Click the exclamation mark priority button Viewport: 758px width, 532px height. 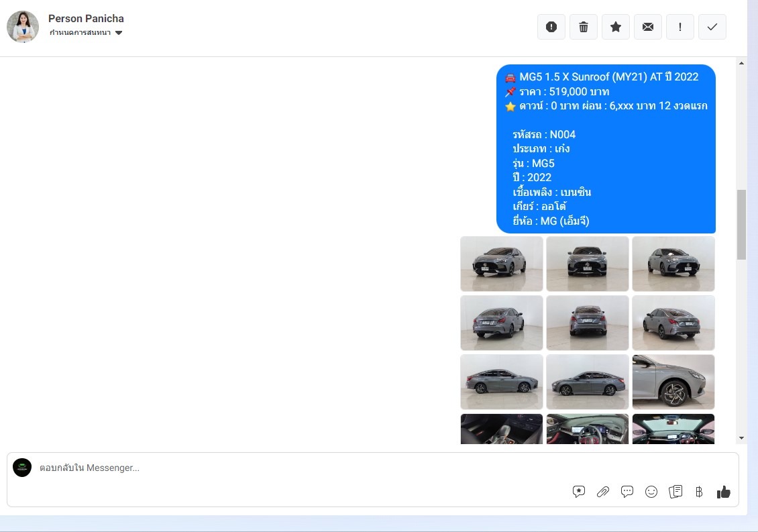point(680,27)
